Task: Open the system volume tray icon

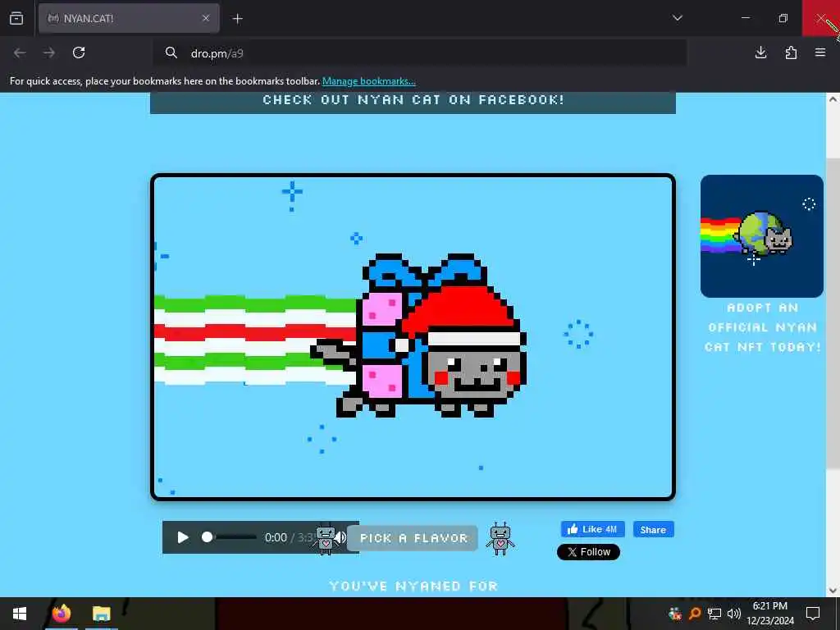Action: pyautogui.click(x=734, y=614)
